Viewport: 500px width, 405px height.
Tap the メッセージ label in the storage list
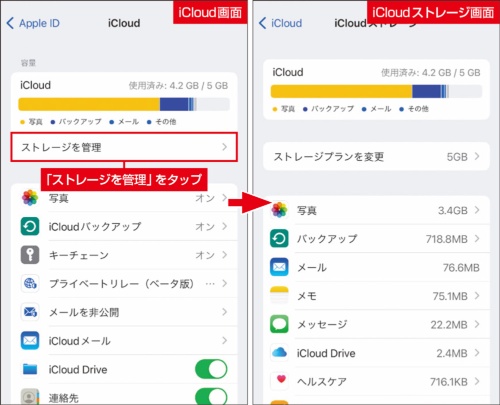[322, 324]
